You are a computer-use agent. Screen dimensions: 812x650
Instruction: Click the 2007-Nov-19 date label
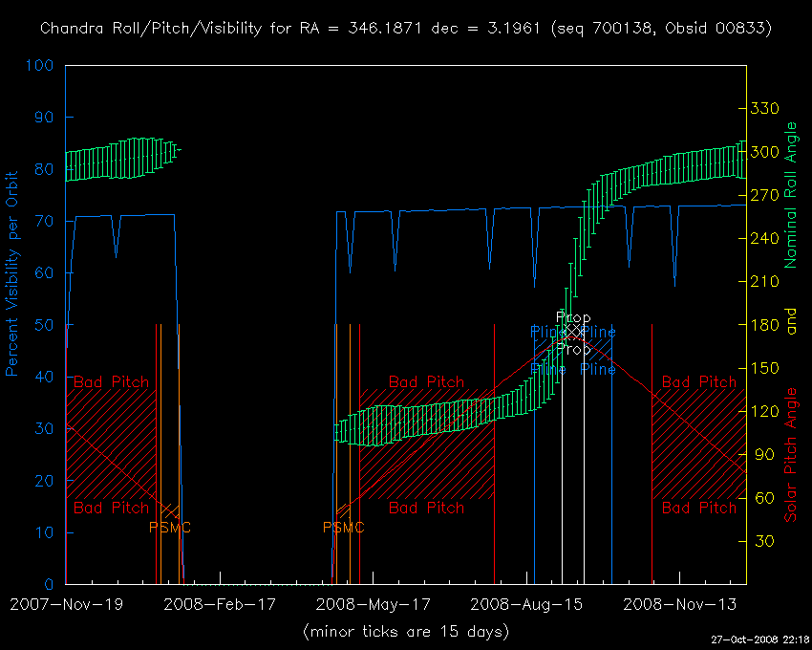click(x=66, y=604)
